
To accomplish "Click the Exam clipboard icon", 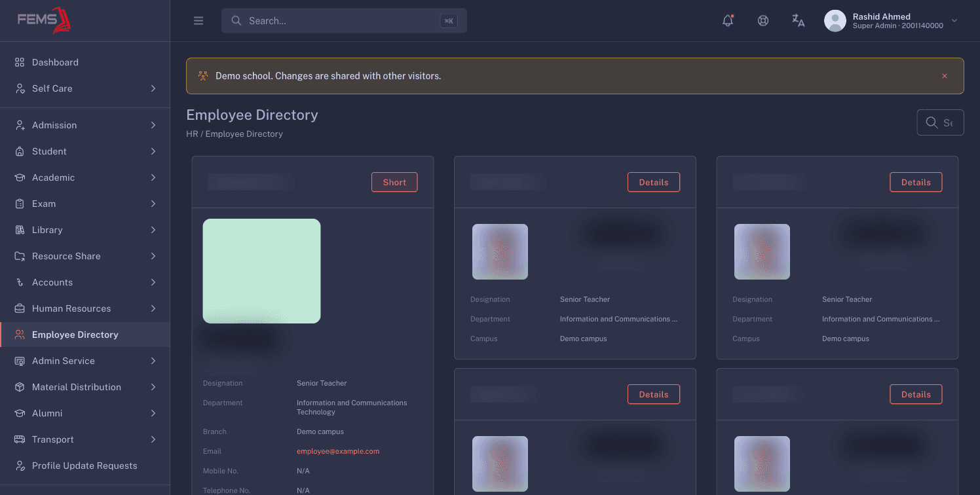I will (x=20, y=204).
